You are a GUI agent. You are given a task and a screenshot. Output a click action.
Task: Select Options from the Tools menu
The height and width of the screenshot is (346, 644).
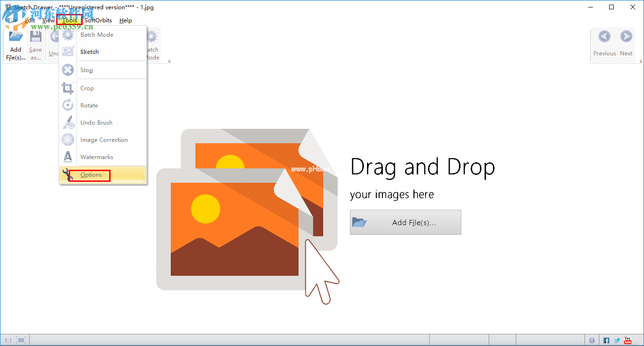tap(91, 175)
